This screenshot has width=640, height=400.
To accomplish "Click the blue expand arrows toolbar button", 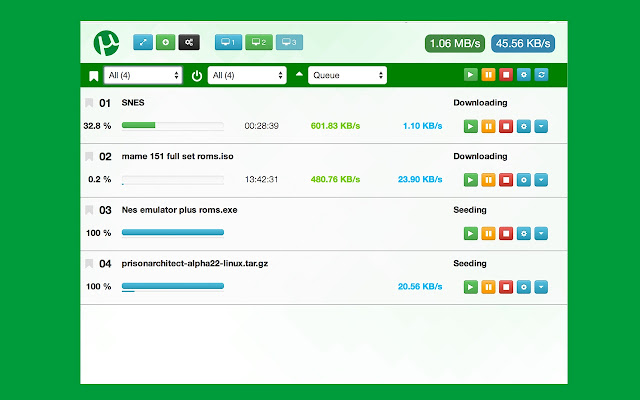I will 143,42.
